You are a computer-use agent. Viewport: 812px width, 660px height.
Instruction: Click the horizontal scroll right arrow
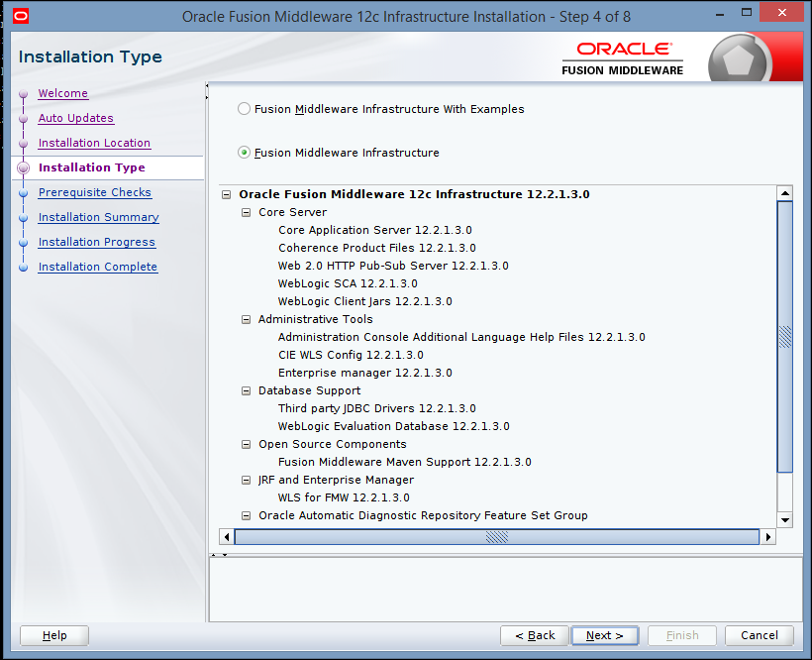768,537
